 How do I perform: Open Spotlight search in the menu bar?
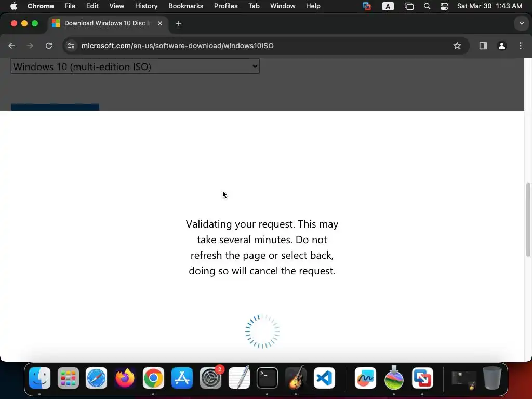427,6
